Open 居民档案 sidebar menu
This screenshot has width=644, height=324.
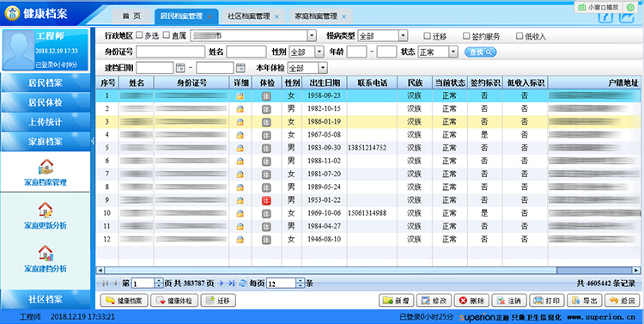point(46,83)
